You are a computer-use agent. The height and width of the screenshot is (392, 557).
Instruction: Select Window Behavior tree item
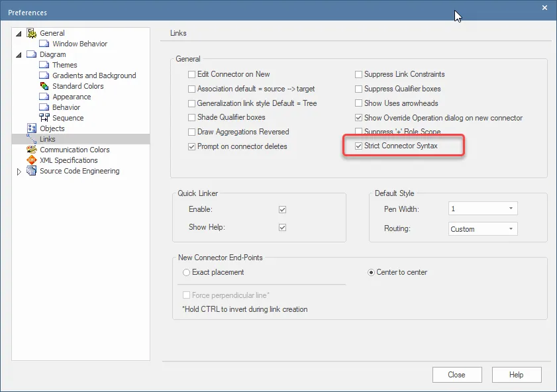pyautogui.click(x=80, y=44)
